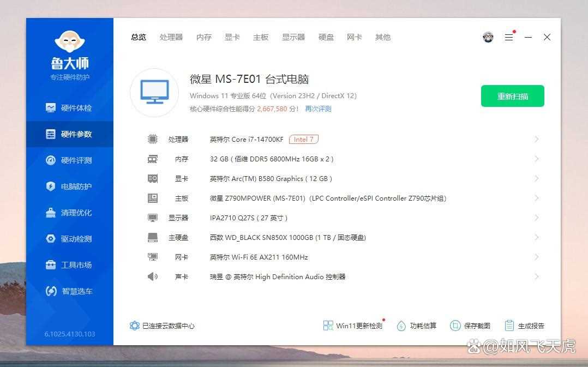Click the 再次评测 re-test link
This screenshot has height=367, width=588.
[x=320, y=109]
